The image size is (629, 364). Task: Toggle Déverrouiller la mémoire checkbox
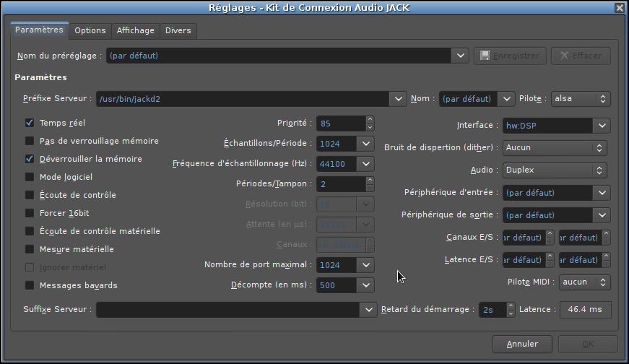[x=30, y=159]
